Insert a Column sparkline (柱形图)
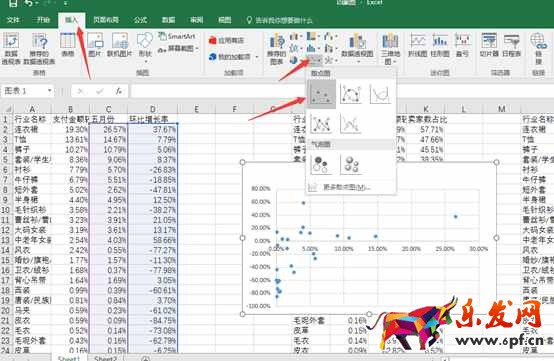The width and height of the screenshot is (554, 361). coord(440,45)
